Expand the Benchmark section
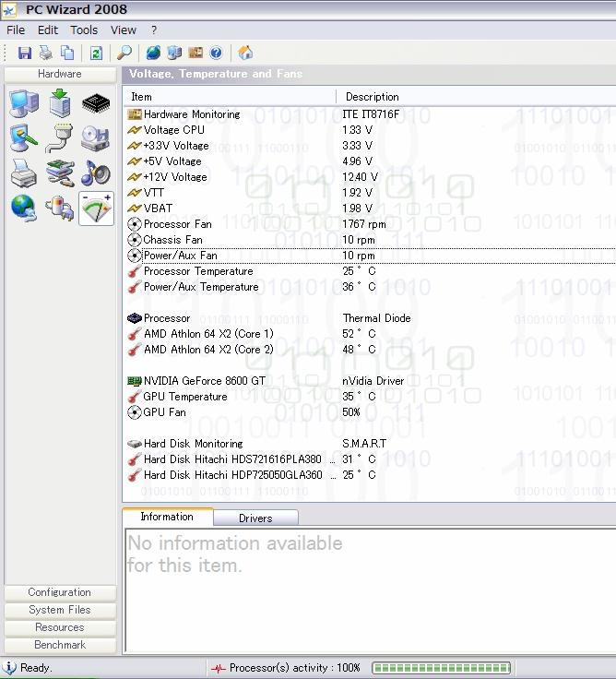Image resolution: width=616 pixels, height=679 pixels. 60,645
